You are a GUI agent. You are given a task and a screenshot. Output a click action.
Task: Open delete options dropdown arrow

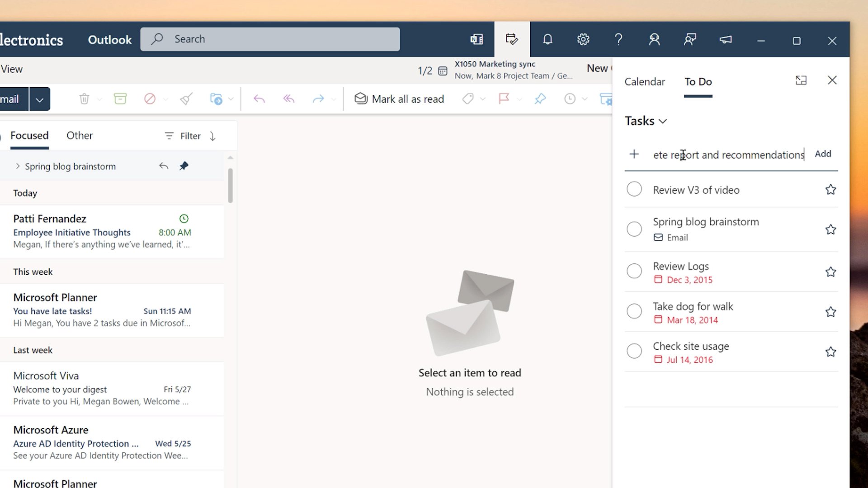(x=99, y=99)
